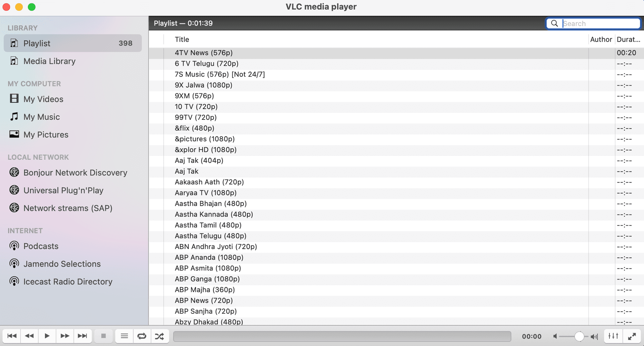Select Aastha Bhajan (480p) entry
644x346 pixels.
pos(396,204)
